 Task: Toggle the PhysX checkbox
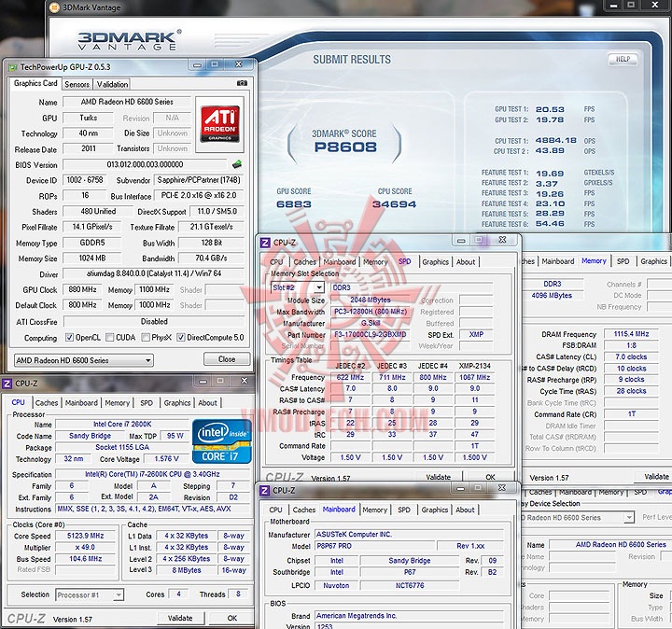[x=146, y=337]
